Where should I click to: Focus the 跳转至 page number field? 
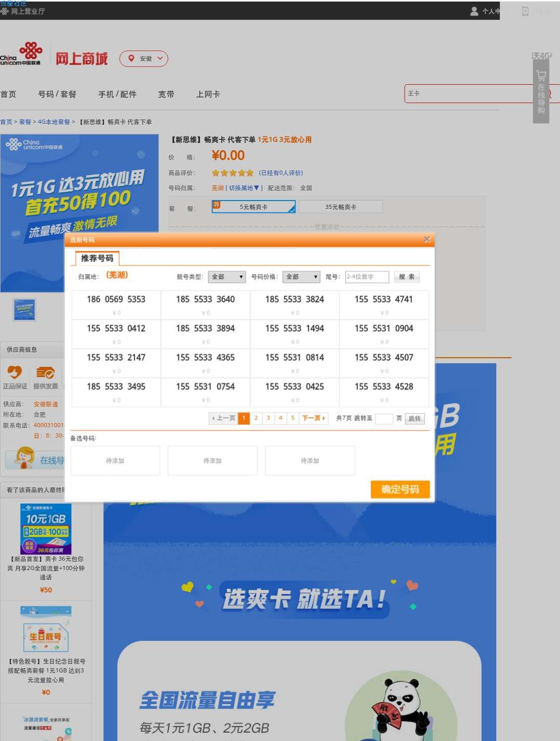coord(384,418)
